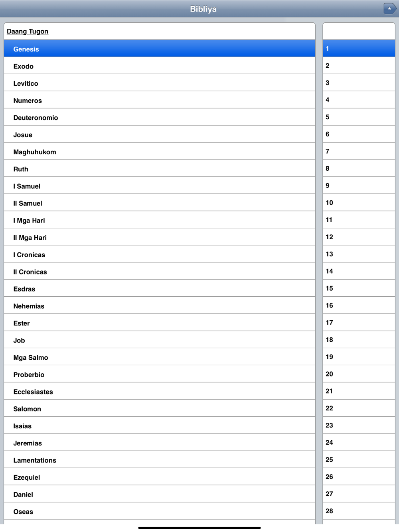Select the book Lamentations
The width and height of the screenshot is (399, 532).
pyautogui.click(x=160, y=460)
